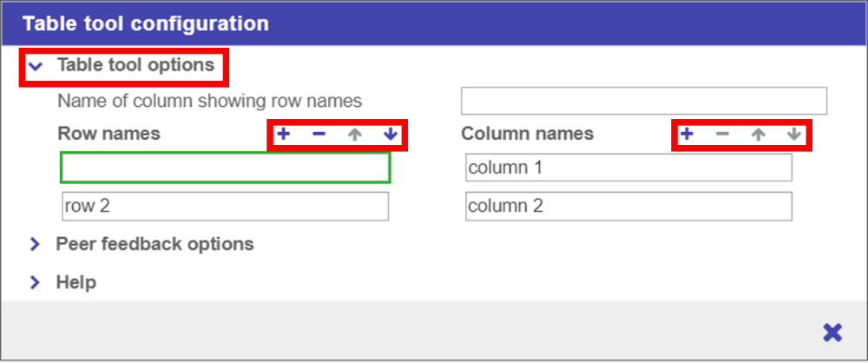This screenshot has height=363, width=868.
Task: Add a new column name
Action: [x=686, y=134]
